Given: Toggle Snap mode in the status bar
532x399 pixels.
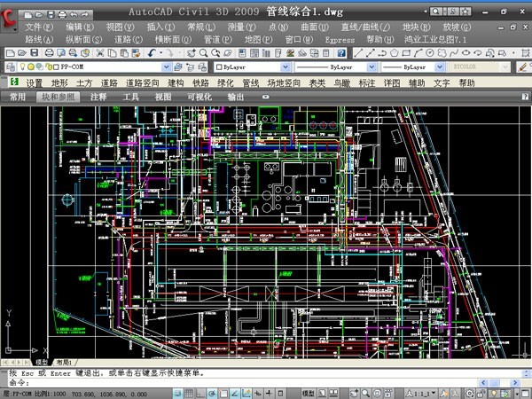Looking at the screenshot, I should pos(178,394).
